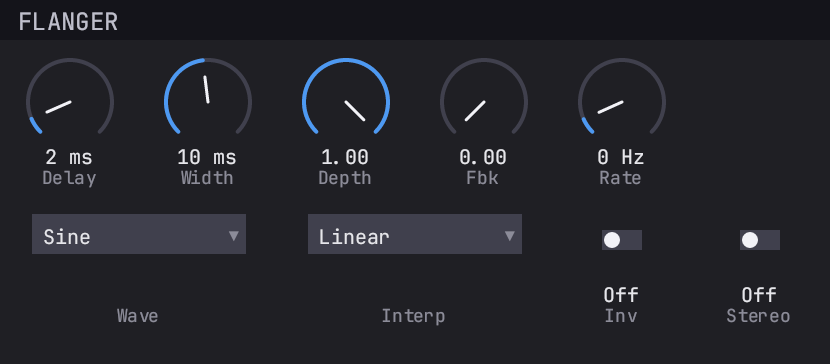Click the arrow on the Linear dropdown
The image size is (830, 364).
click(x=509, y=235)
